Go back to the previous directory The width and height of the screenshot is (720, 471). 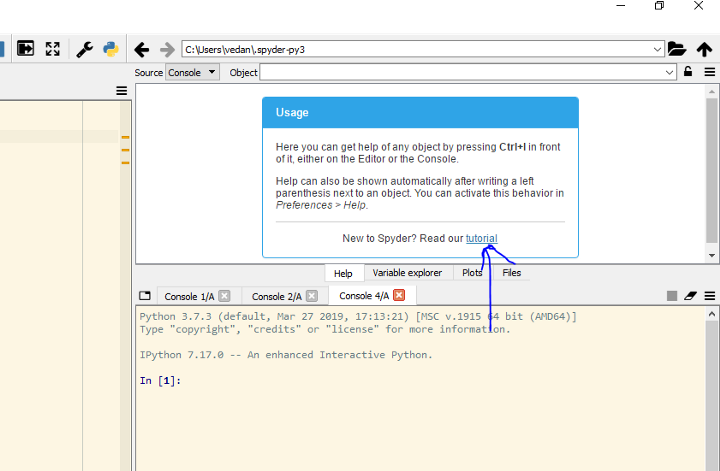142,49
